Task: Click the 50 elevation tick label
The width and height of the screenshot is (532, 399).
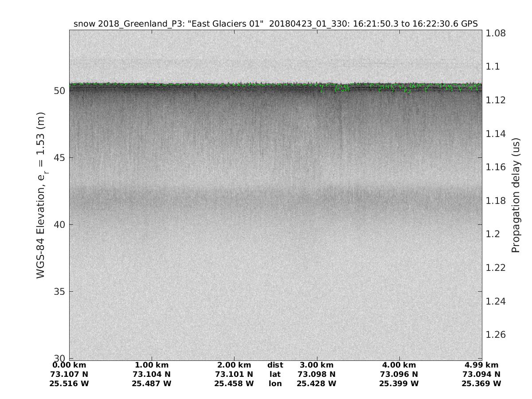Action: 59,90
